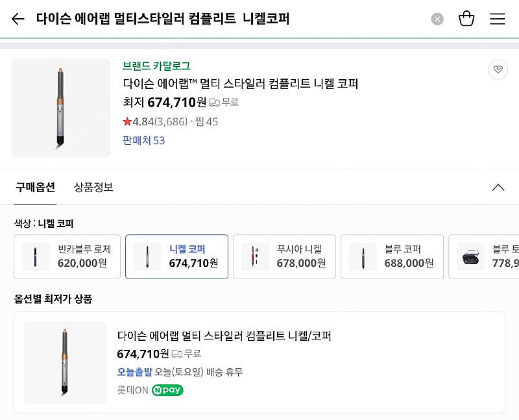Open the 판매처 53 sellers link
Viewport: 519px width, 420px height.
[143, 140]
